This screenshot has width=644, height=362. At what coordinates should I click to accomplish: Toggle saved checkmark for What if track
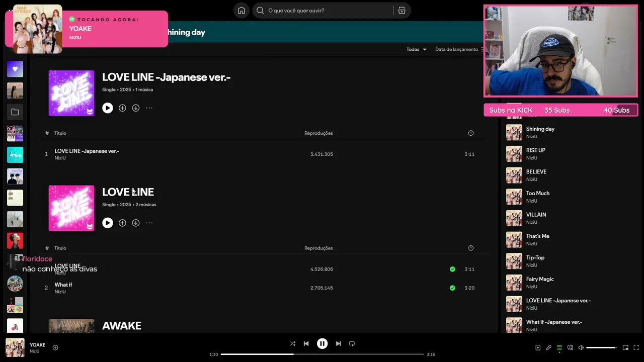[x=452, y=288]
